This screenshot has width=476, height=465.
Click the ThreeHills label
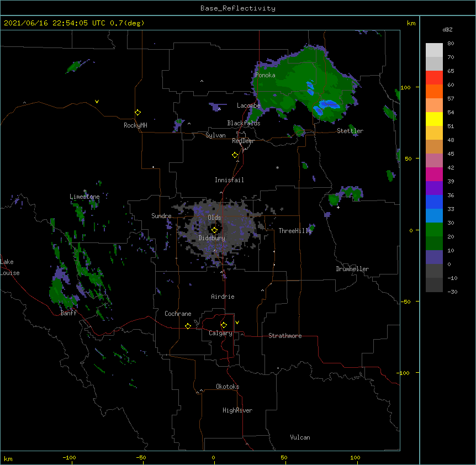[x=295, y=231]
